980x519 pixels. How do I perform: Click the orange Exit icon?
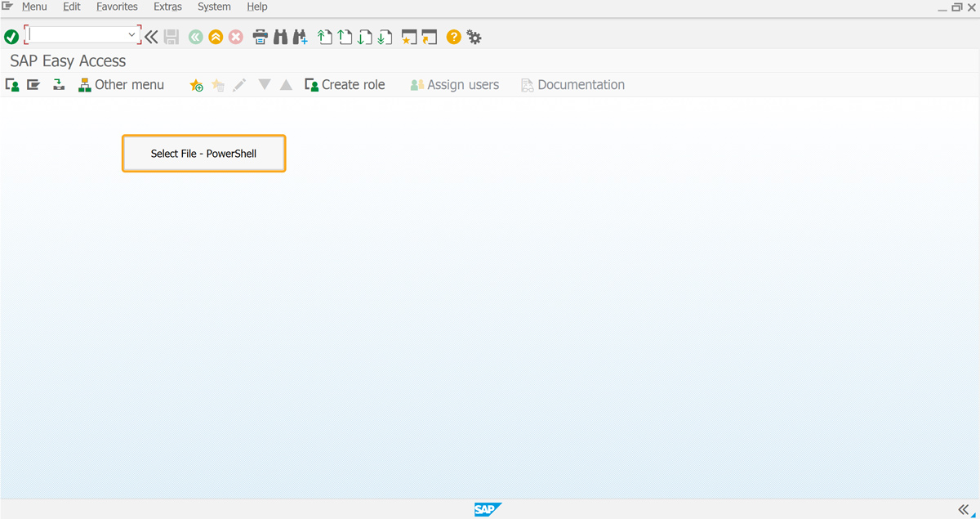coord(216,37)
